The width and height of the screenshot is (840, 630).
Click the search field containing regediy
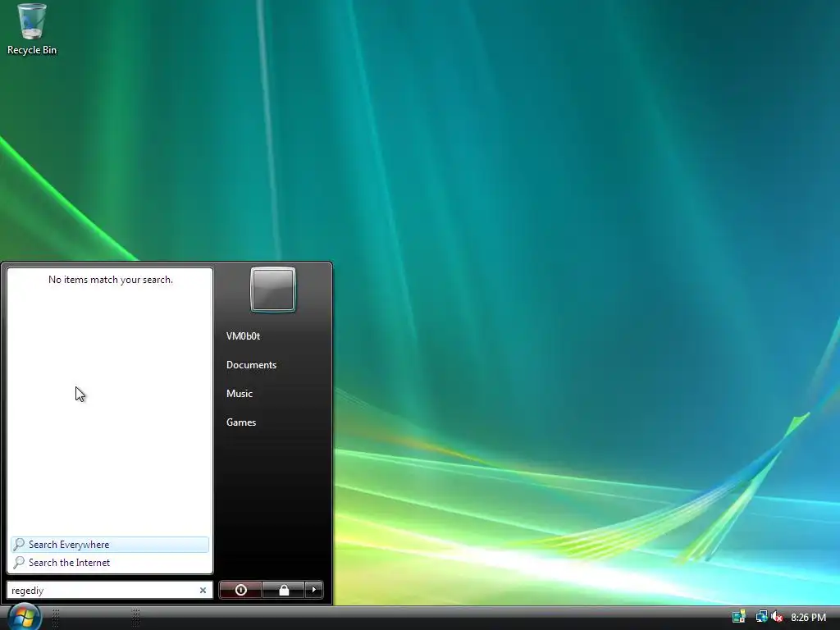pyautogui.click(x=109, y=590)
